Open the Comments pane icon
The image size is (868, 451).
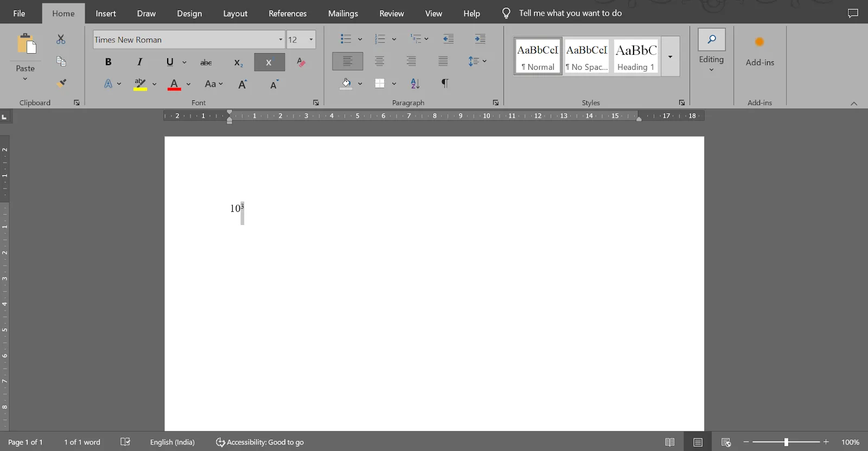click(x=853, y=13)
